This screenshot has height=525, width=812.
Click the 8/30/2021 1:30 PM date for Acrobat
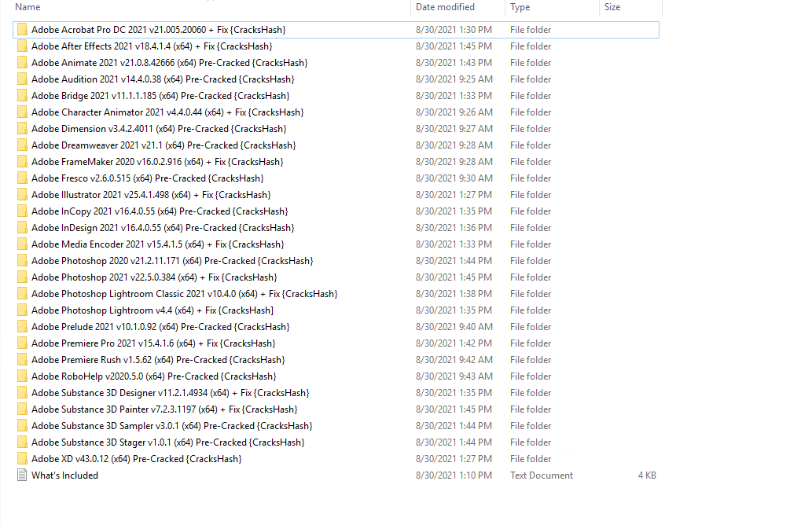coord(454,30)
